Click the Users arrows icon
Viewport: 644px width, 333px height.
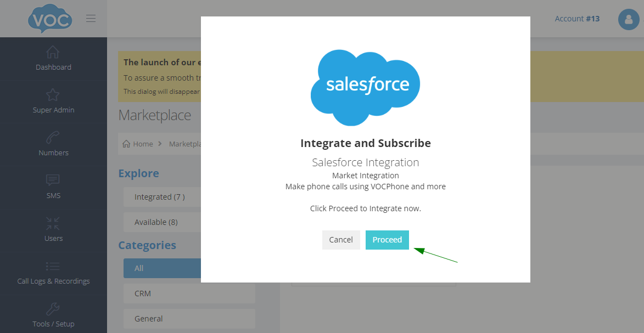pos(53,223)
